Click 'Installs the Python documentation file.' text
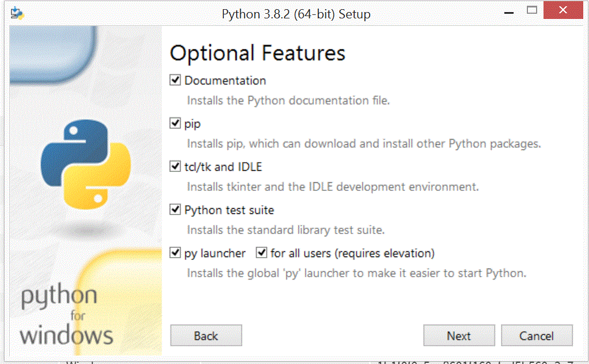This screenshot has width=589, height=364. (x=288, y=101)
